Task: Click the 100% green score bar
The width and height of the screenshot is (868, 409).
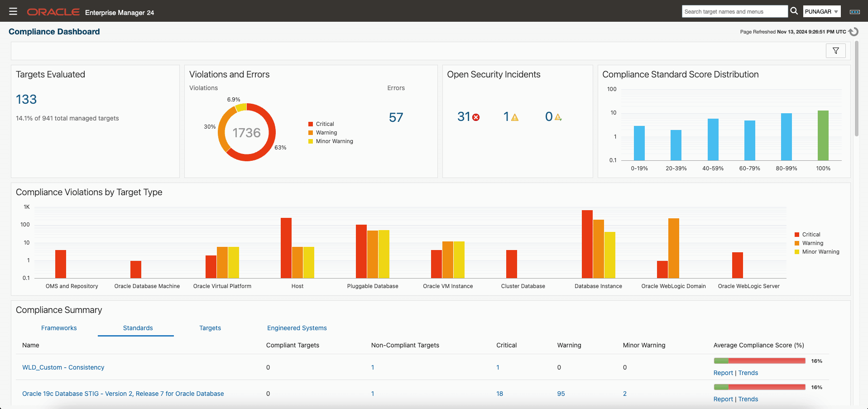Action: [823, 135]
